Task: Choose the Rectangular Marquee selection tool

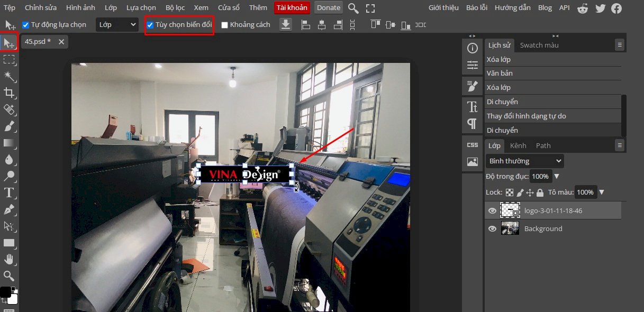Action: tap(9, 60)
